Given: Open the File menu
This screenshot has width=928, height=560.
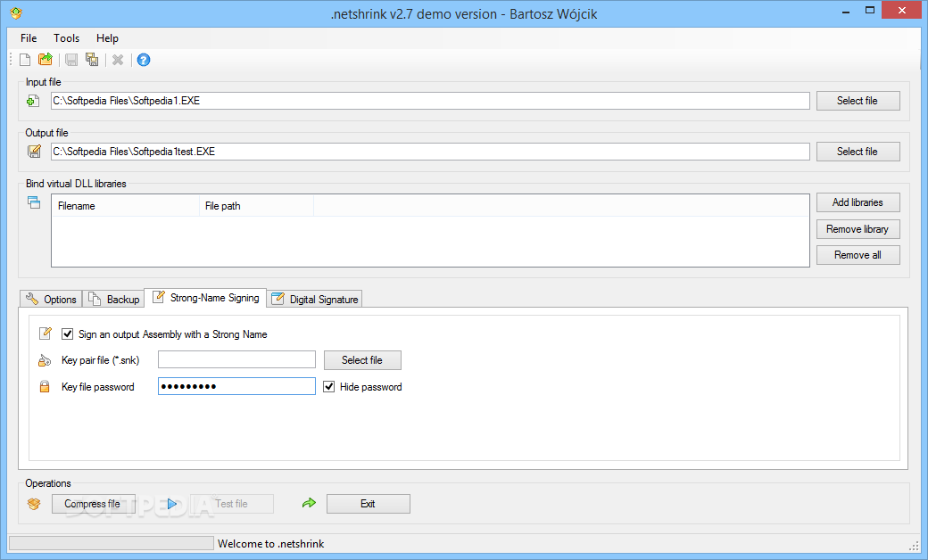Looking at the screenshot, I should coord(29,37).
